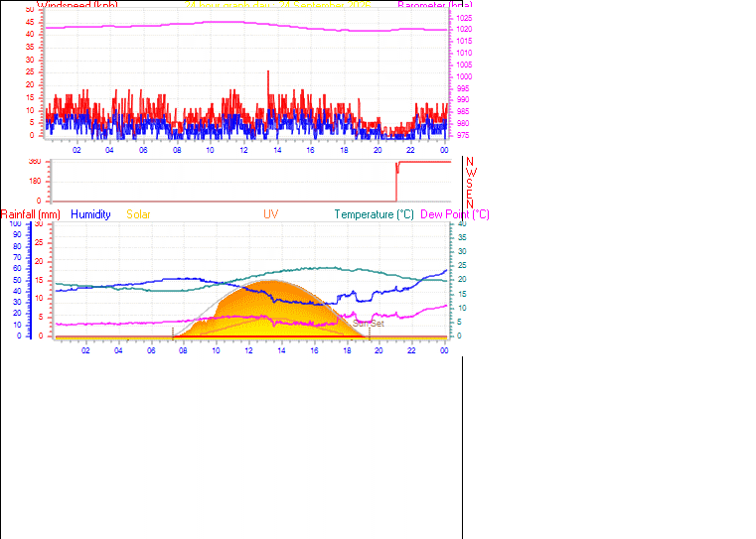Click the Temperature (°C) legend label
The image size is (756, 539).
[375, 214]
